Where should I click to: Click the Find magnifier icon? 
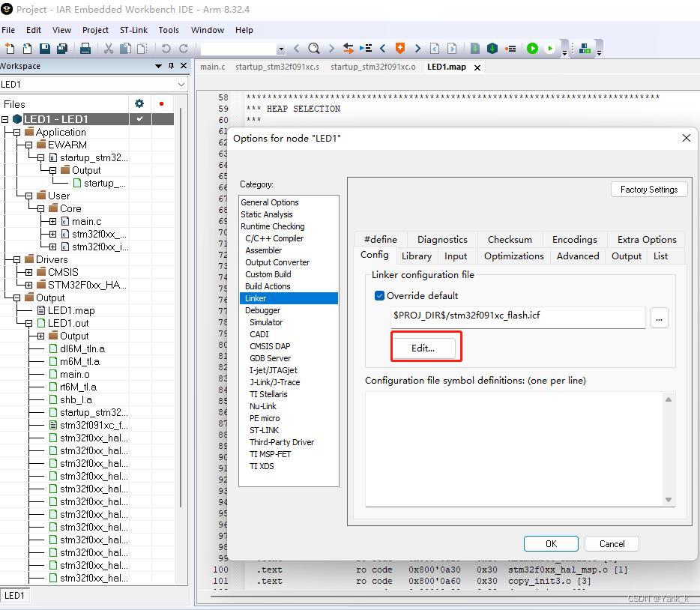click(x=314, y=48)
